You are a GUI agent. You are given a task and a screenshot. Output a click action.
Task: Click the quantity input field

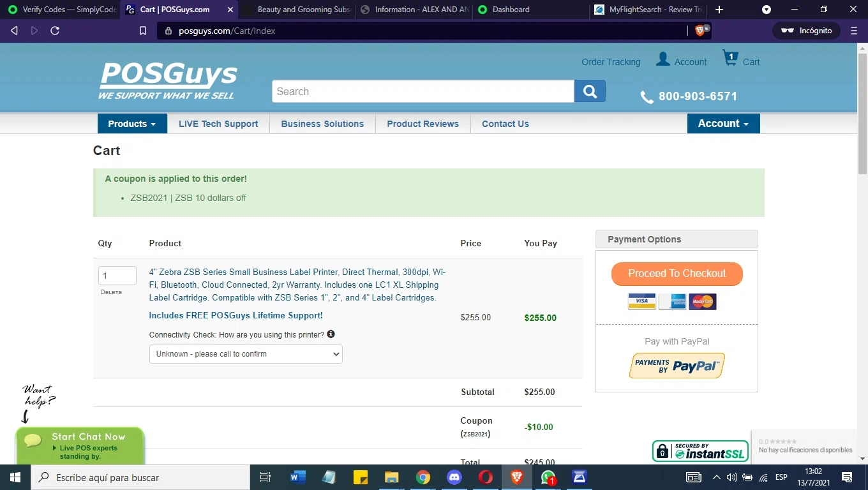[x=117, y=276]
